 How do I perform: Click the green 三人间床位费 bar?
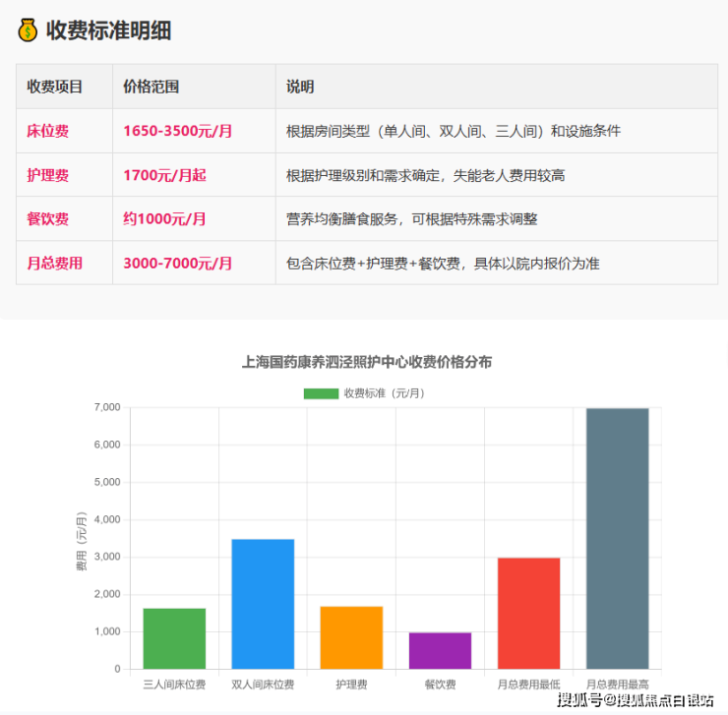174,638
